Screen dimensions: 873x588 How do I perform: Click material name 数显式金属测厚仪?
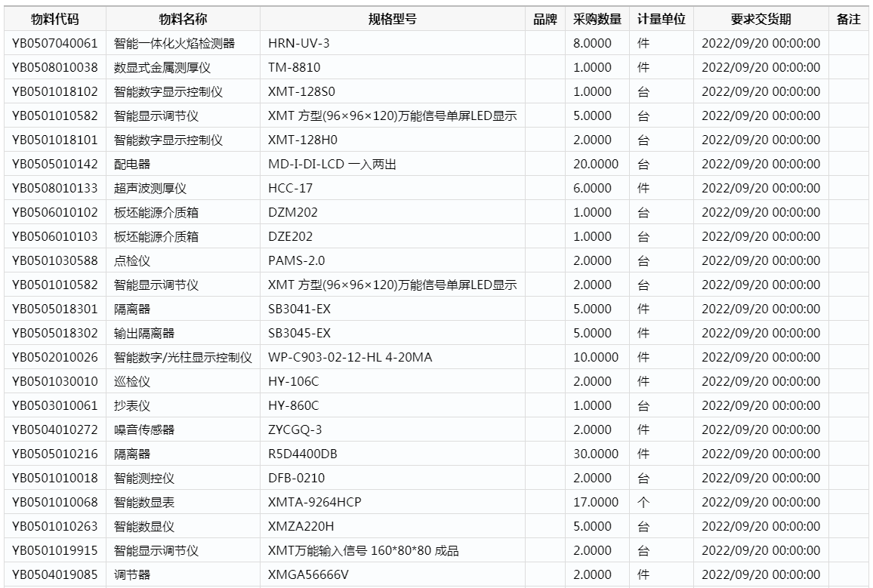click(x=162, y=67)
